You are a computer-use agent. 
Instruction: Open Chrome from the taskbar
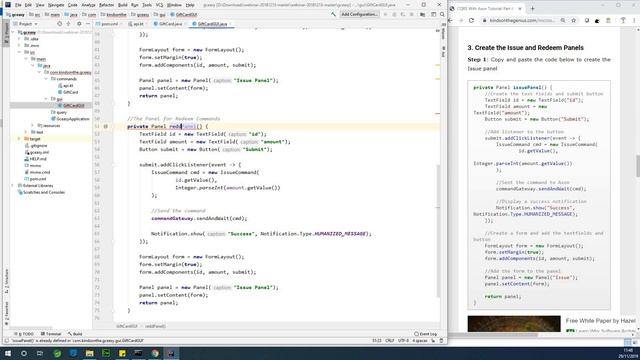click(155, 353)
